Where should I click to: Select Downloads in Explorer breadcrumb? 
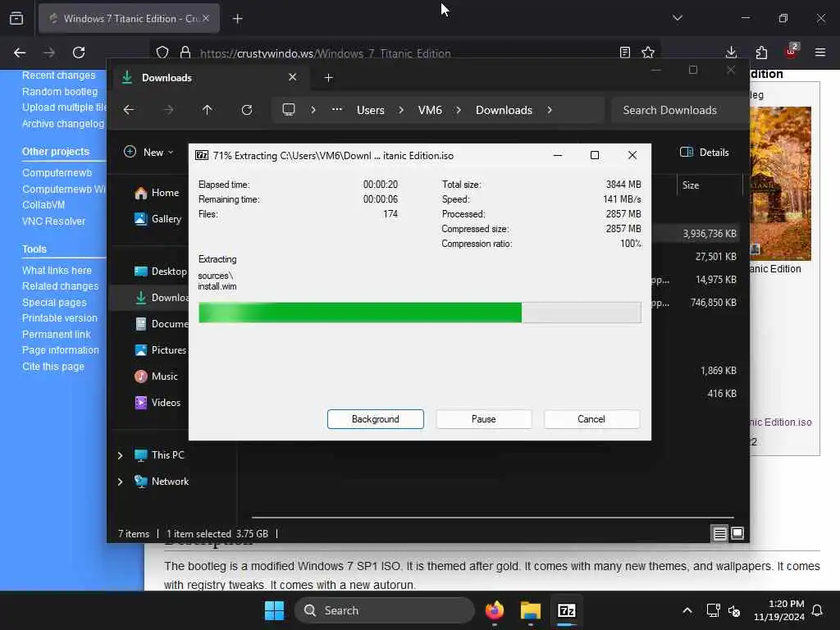504,110
